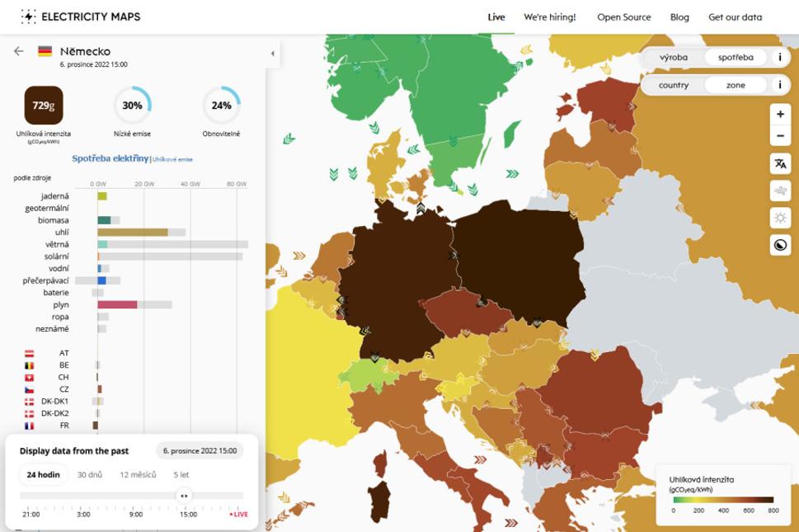
Task: Select Spotřeba elektřiny view
Action: 110,158
